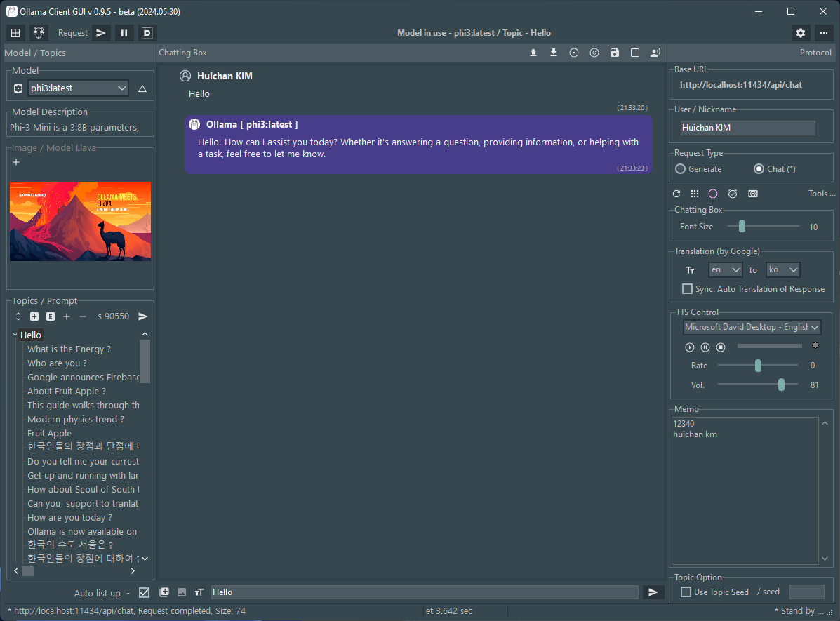Click the purple circle icon in tools row

[x=713, y=194]
